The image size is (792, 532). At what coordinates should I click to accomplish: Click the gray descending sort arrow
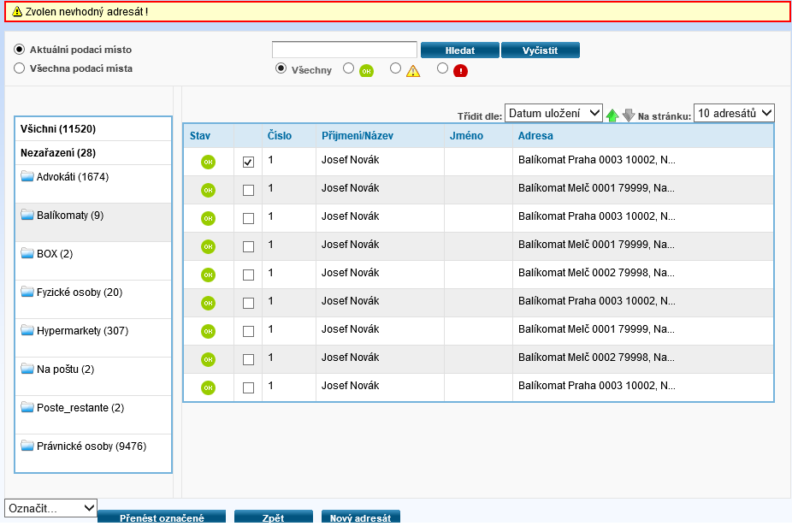coord(629,115)
